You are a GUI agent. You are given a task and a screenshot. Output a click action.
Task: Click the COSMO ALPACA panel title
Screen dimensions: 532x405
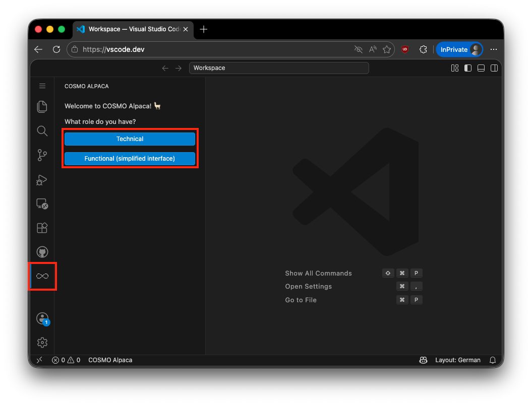pos(87,86)
